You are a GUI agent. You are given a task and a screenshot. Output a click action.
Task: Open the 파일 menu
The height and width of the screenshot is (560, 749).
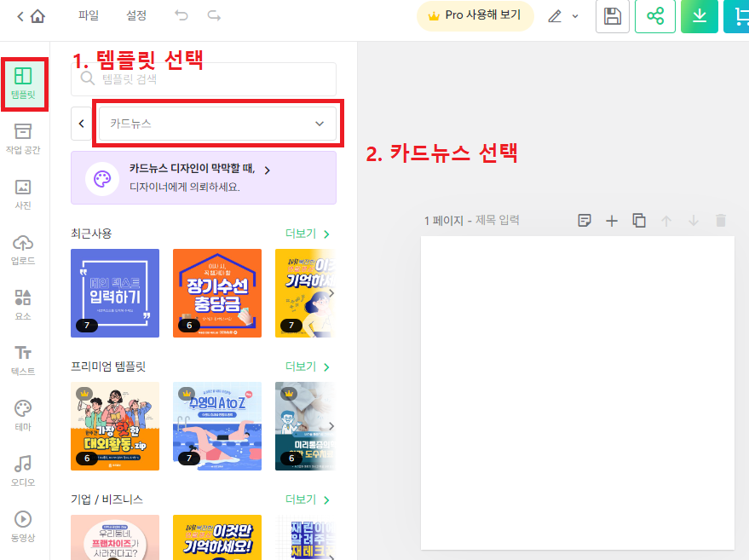89,15
